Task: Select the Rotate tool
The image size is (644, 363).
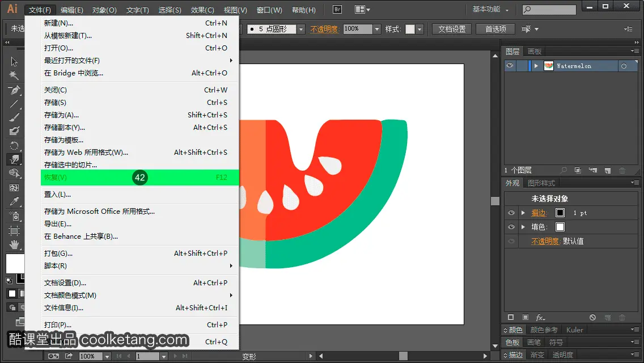Action: pyautogui.click(x=14, y=146)
